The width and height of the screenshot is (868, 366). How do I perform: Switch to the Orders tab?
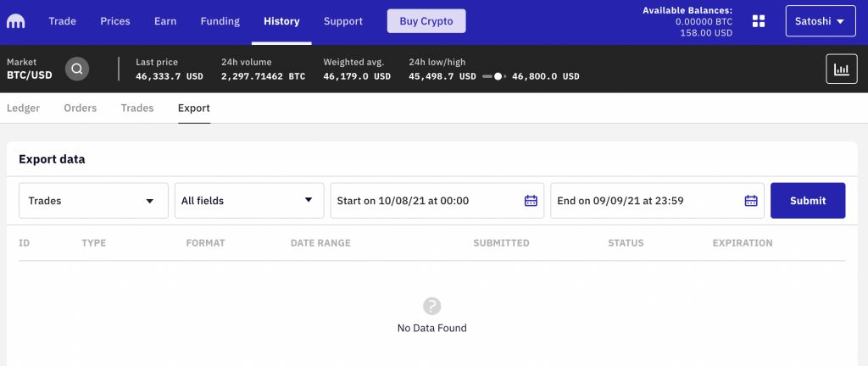(x=81, y=108)
